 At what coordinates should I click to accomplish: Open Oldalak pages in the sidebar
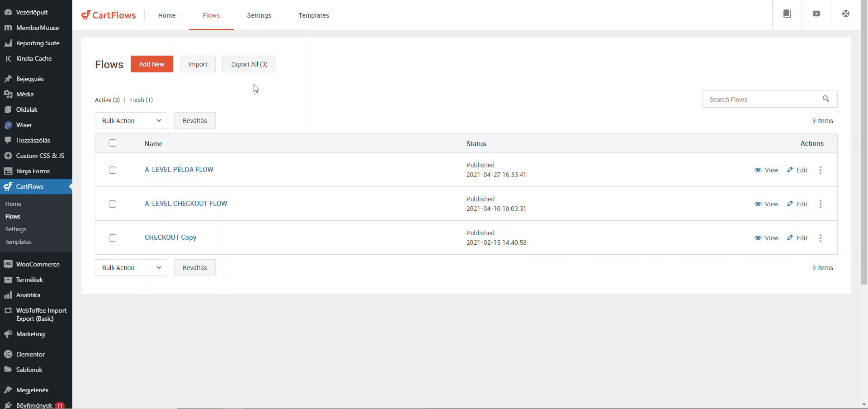coord(36,109)
